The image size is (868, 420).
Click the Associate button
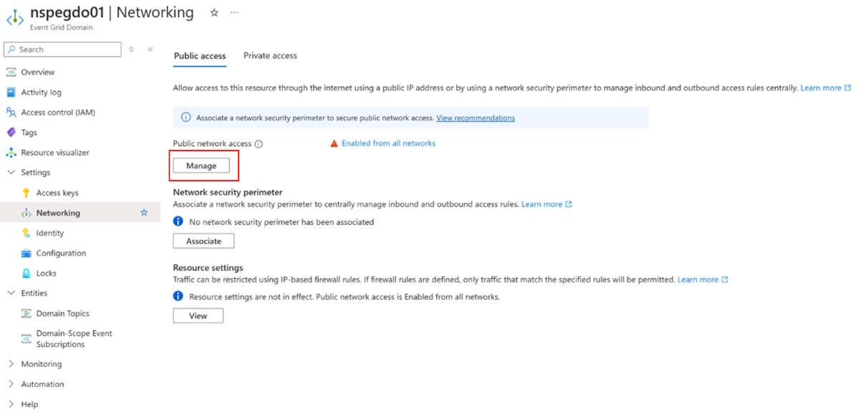pos(203,241)
